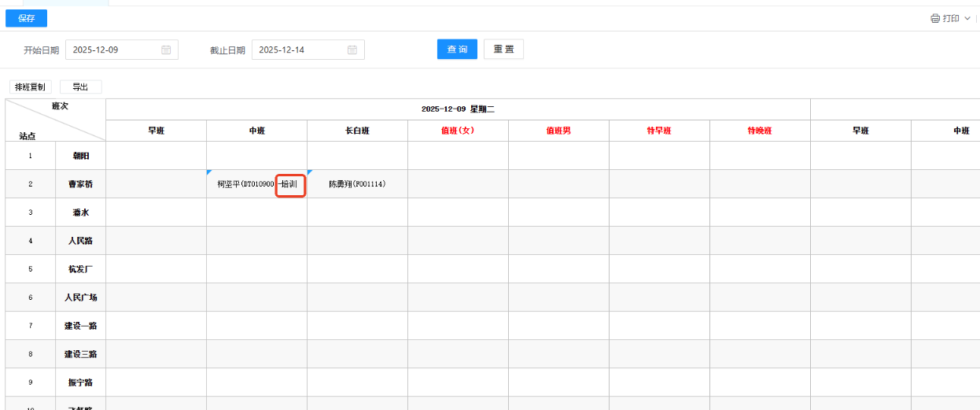Select the 人民广场 station row header
This screenshot has height=410, width=980.
(80, 297)
